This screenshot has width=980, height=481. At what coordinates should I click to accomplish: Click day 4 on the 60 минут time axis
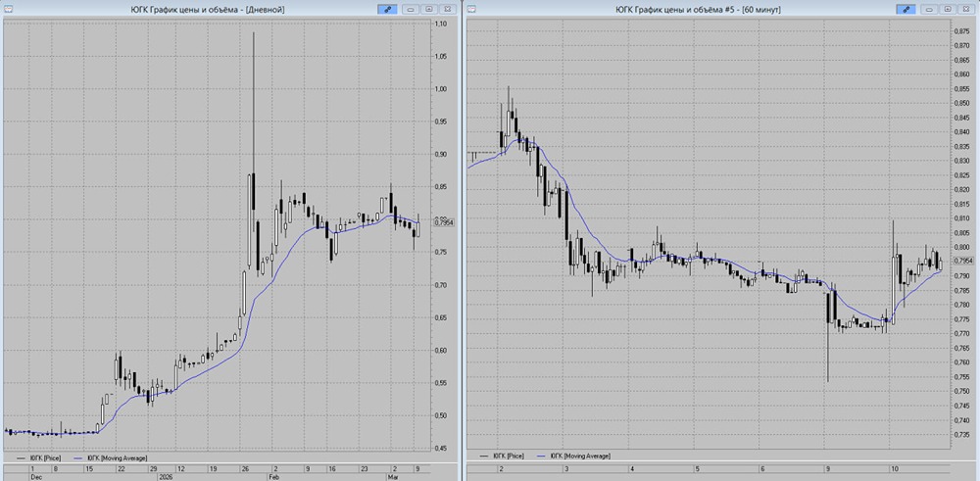[x=632, y=467]
